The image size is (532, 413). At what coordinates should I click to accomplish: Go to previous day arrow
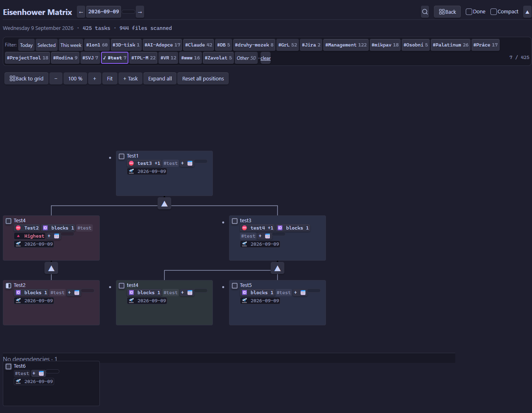(81, 12)
